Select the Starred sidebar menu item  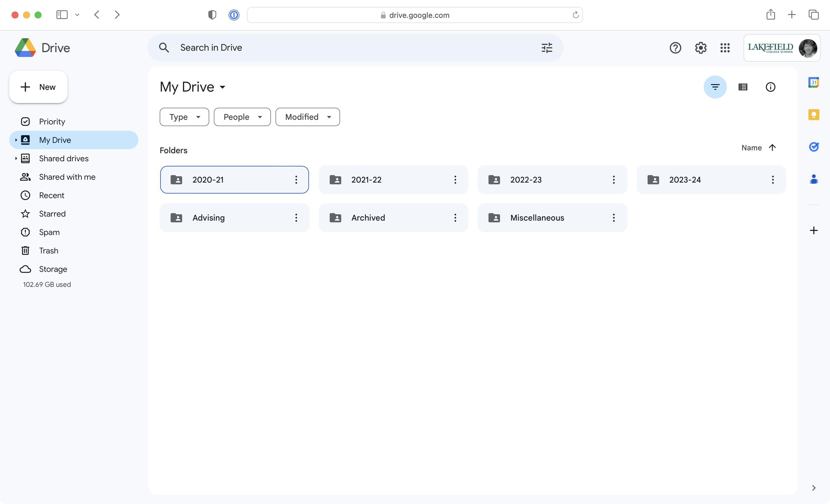tap(52, 213)
